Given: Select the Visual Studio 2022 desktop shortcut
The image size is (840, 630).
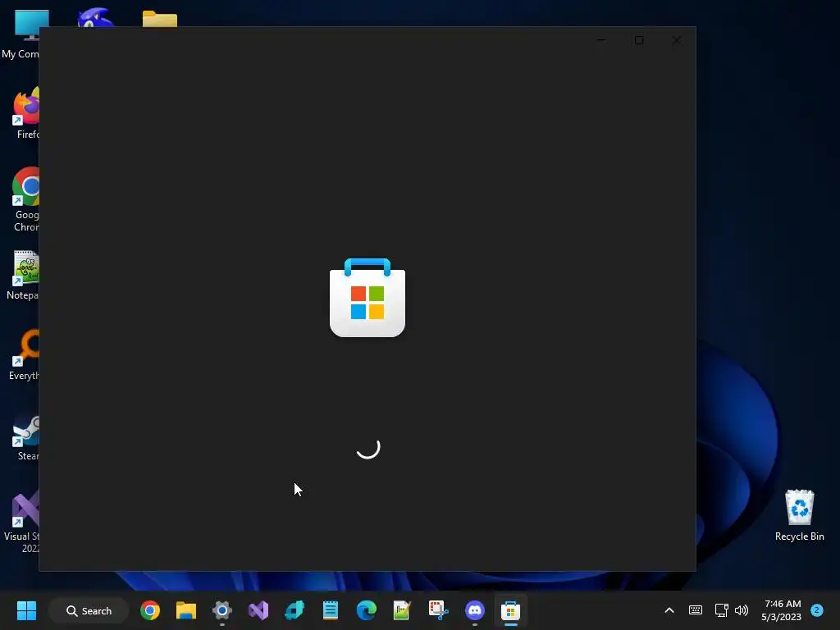Looking at the screenshot, I should tap(21, 522).
